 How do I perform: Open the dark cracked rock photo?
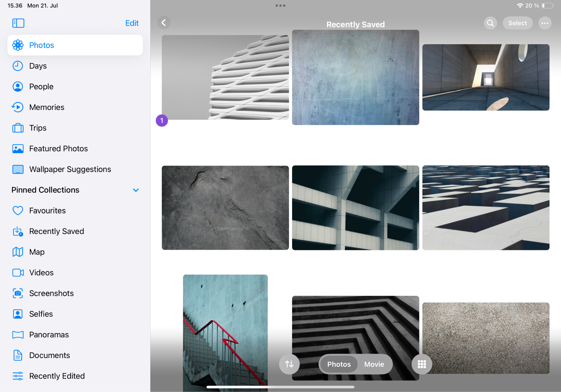pyautogui.click(x=225, y=208)
